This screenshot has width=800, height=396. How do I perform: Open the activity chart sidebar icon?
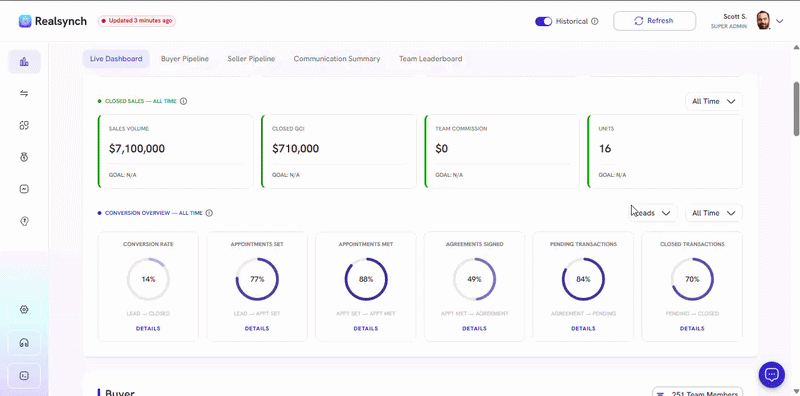pyautogui.click(x=24, y=189)
